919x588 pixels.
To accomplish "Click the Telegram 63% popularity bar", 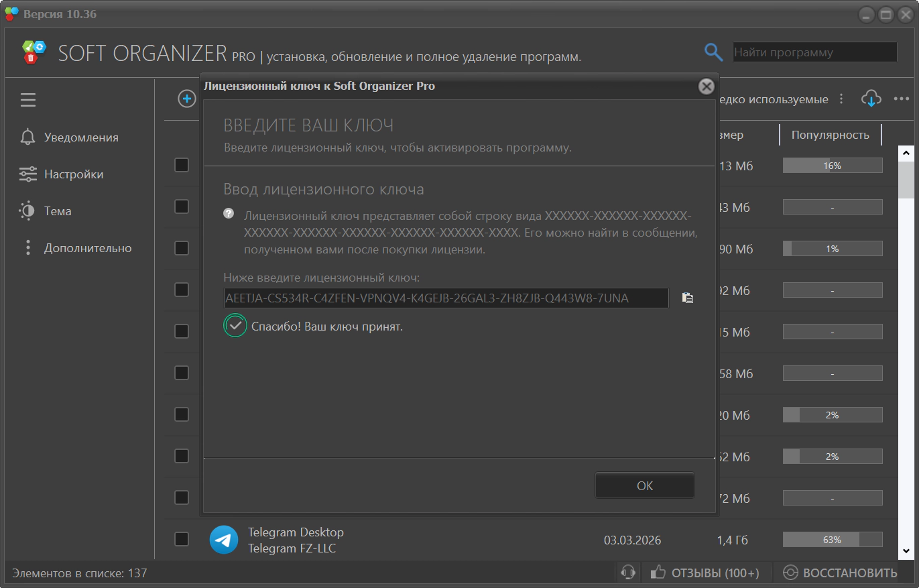I will tap(832, 540).
